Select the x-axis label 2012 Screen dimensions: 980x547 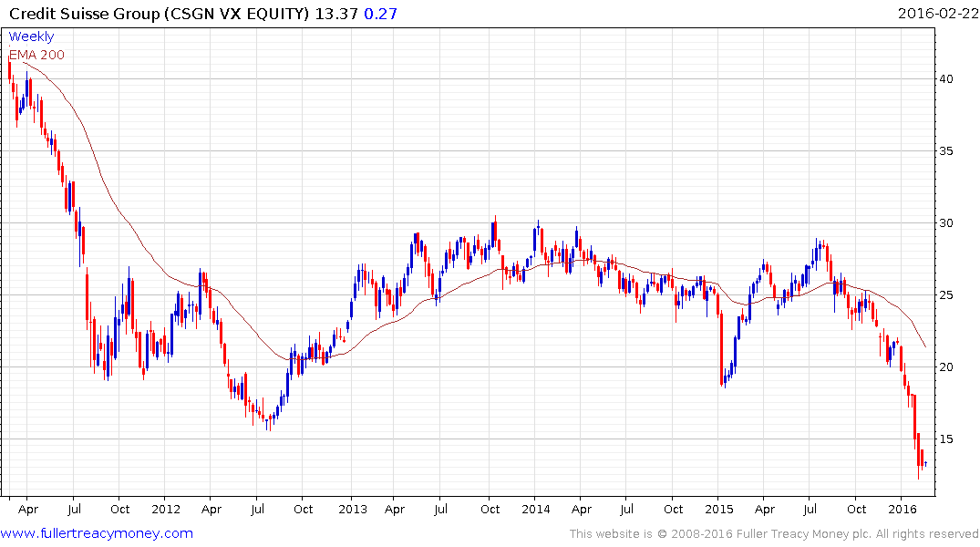[166, 510]
